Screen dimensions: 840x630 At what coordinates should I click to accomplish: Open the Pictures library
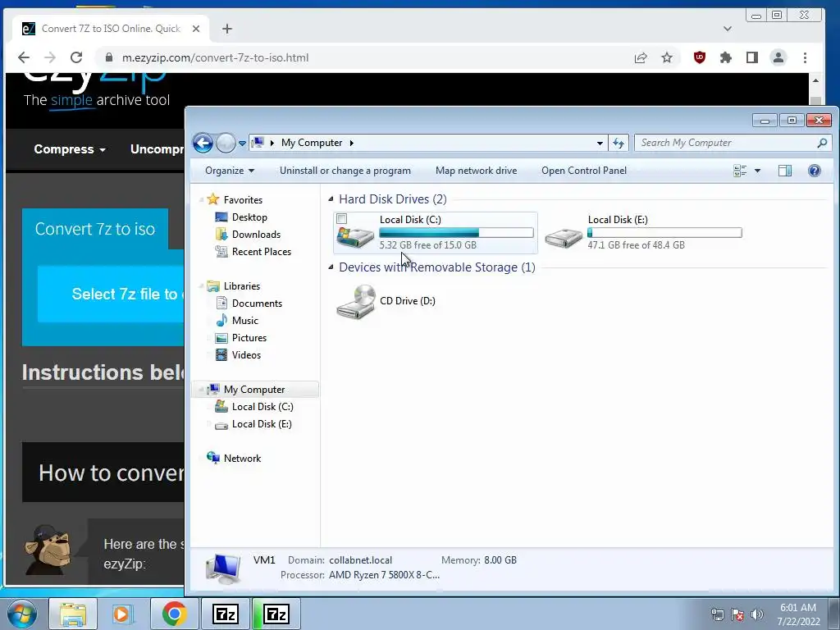point(249,337)
